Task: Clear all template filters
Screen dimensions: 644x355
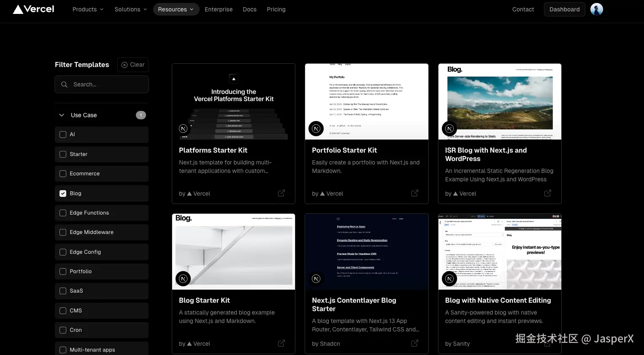Action: click(133, 65)
